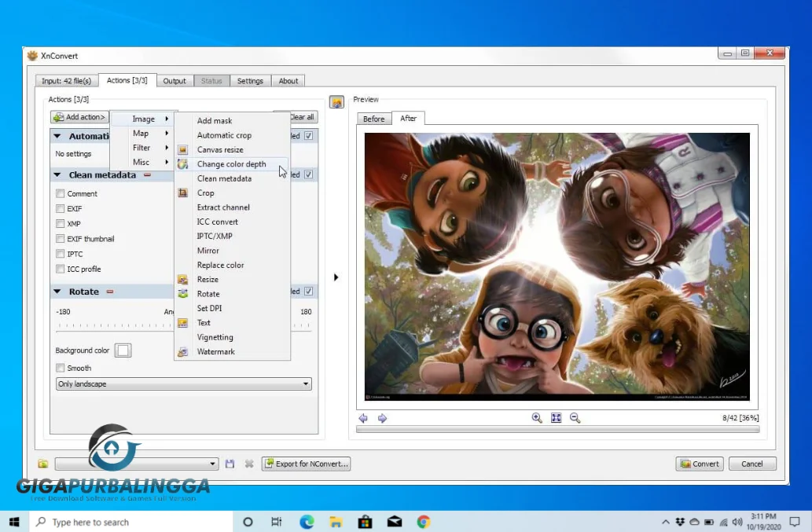This screenshot has height=532, width=812.
Task: Open Mail app from taskbar
Action: pos(395,522)
